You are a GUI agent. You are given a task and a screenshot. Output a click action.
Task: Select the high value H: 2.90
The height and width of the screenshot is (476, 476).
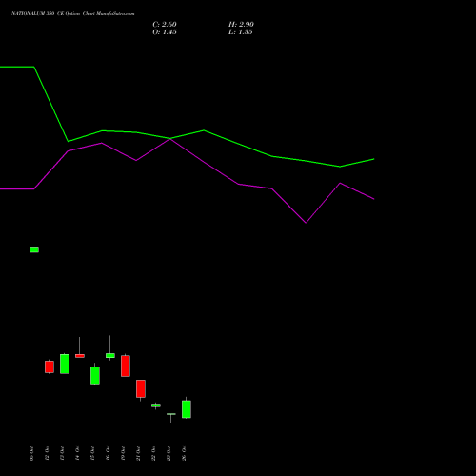241,25
